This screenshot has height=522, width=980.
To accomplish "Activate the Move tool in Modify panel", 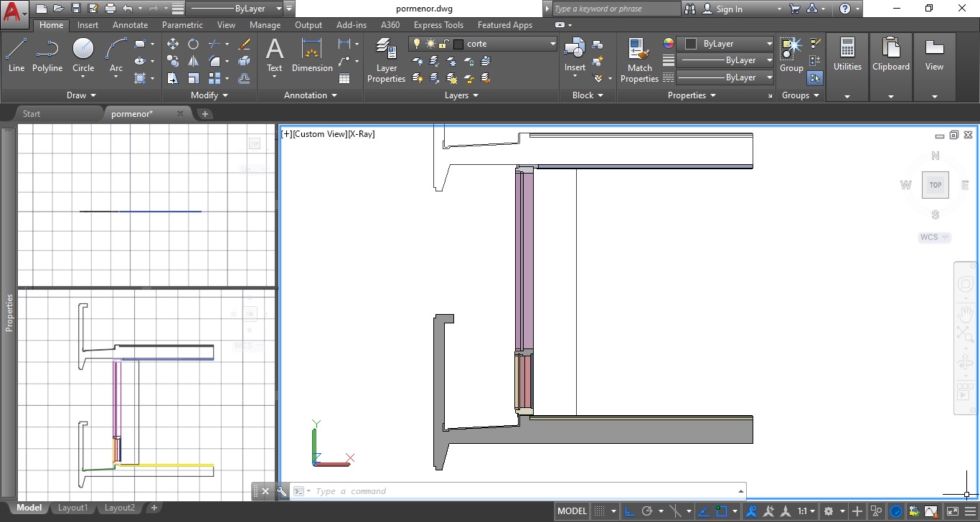I will click(x=173, y=44).
